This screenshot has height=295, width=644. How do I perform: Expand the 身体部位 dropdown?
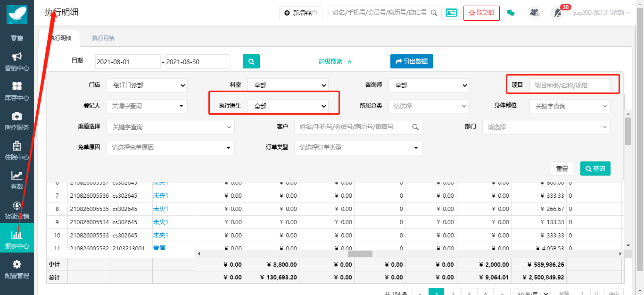pyautogui.click(x=570, y=106)
